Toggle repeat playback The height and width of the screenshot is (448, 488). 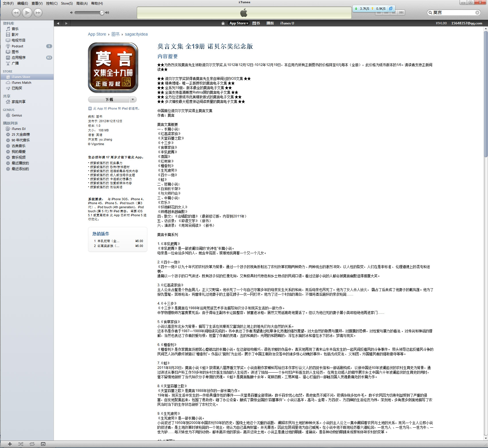[x=32, y=444]
